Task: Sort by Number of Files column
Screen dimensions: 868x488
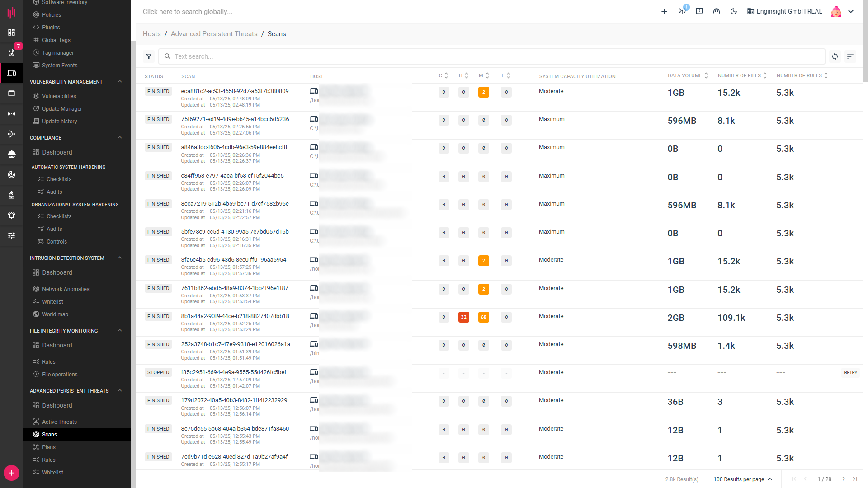Action: coord(742,76)
